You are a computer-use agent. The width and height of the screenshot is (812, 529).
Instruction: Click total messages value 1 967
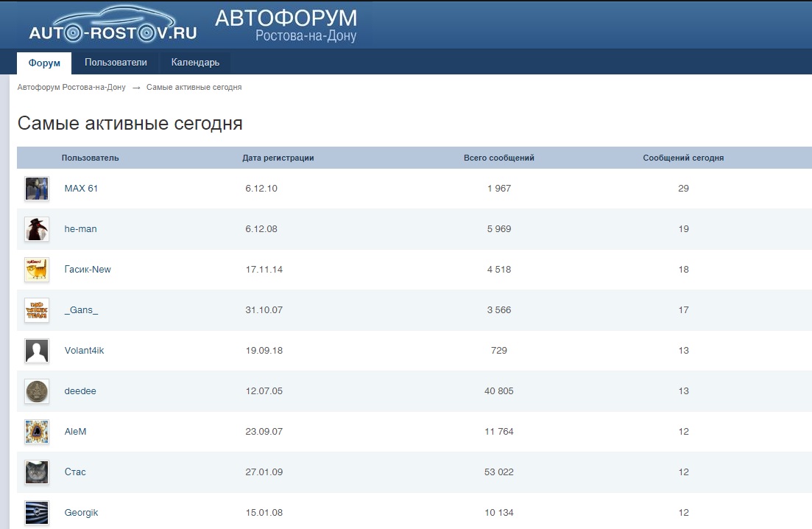coord(499,189)
